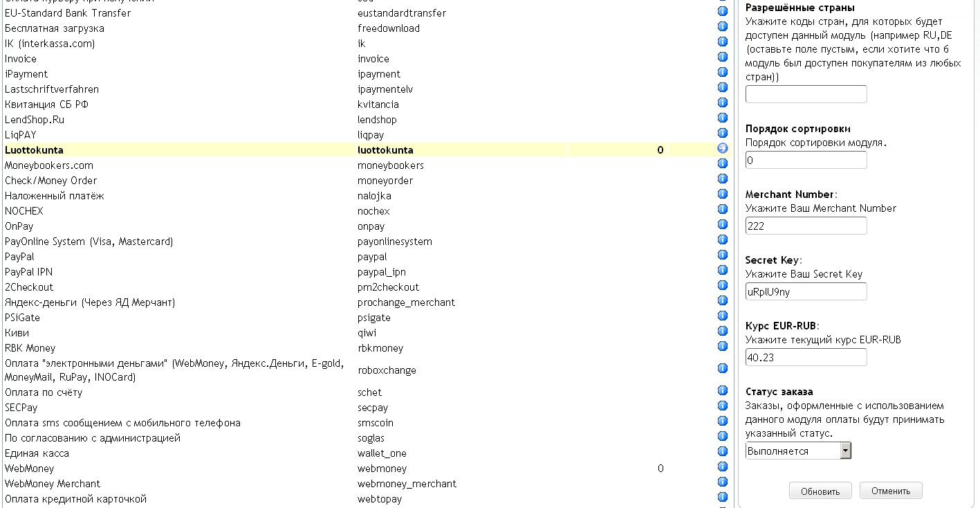This screenshot has width=980, height=508.
Task: Click info icon for LiqPAY row
Action: [x=723, y=133]
